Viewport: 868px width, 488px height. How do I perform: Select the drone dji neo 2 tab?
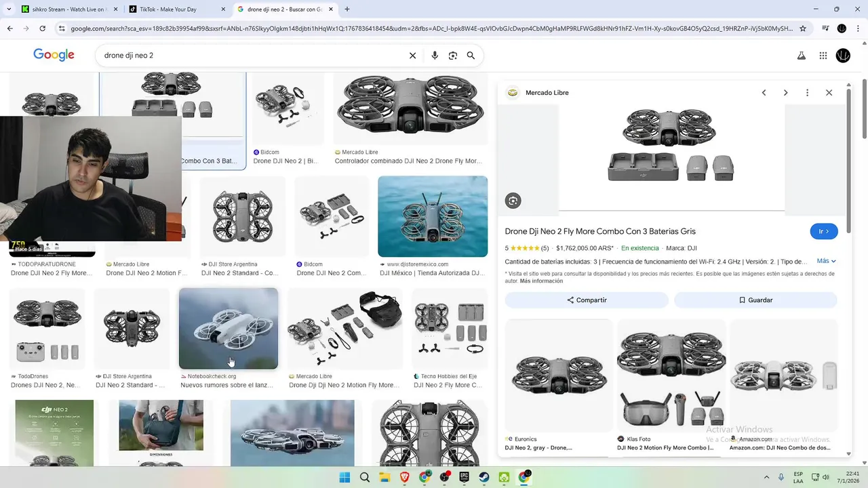click(285, 9)
